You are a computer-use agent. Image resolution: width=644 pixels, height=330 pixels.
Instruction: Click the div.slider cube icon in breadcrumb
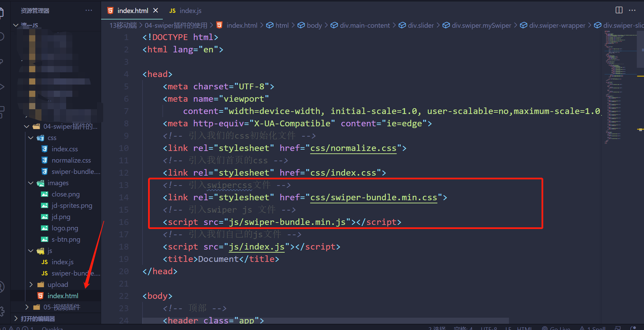coord(402,25)
